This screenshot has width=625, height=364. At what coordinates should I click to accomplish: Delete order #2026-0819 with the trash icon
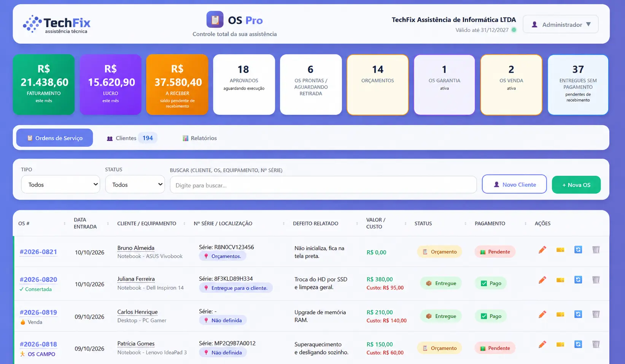click(596, 315)
